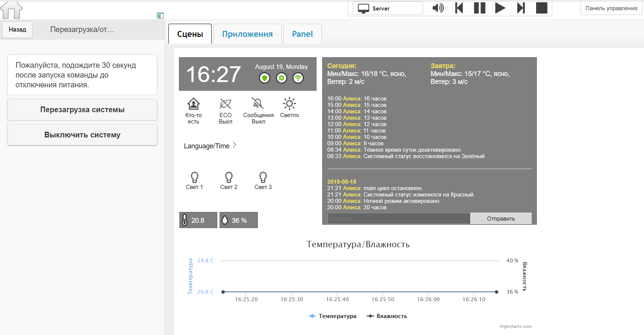Screen dimensions: 644x335
Task: Start playback with play button
Action: pos(500,8)
